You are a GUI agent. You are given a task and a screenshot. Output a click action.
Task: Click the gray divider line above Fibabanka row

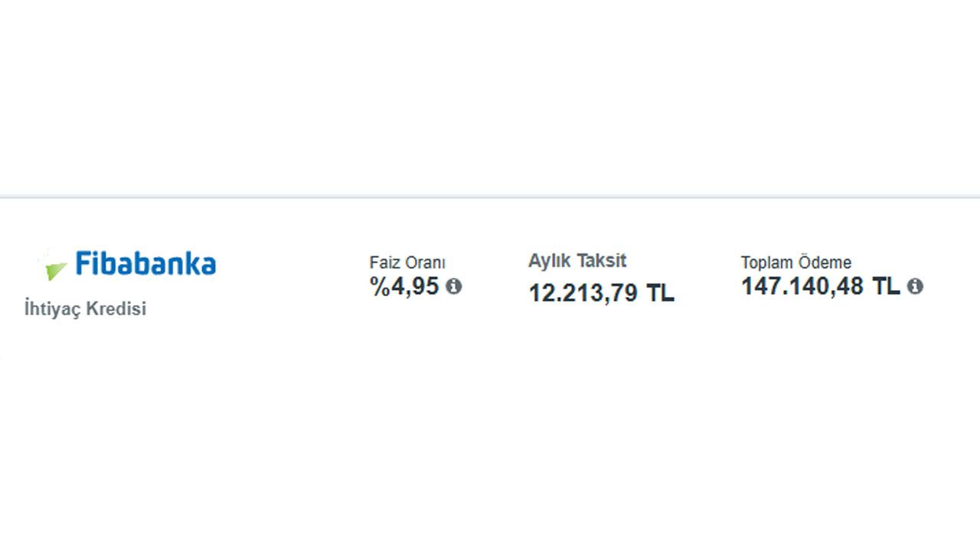[x=490, y=197]
